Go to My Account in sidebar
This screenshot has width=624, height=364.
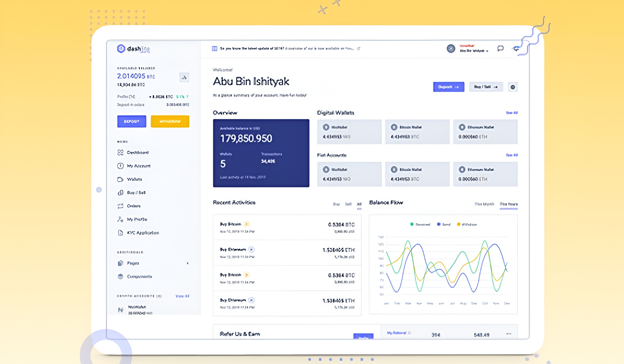[x=138, y=166]
